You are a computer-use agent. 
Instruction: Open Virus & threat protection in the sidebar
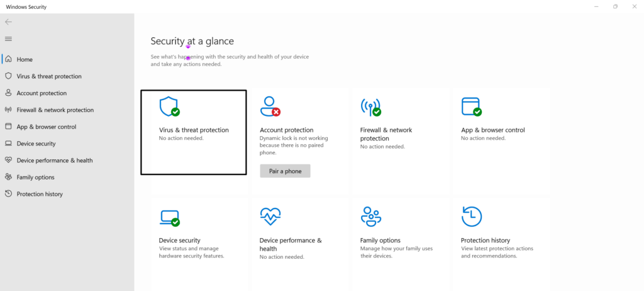(48, 76)
